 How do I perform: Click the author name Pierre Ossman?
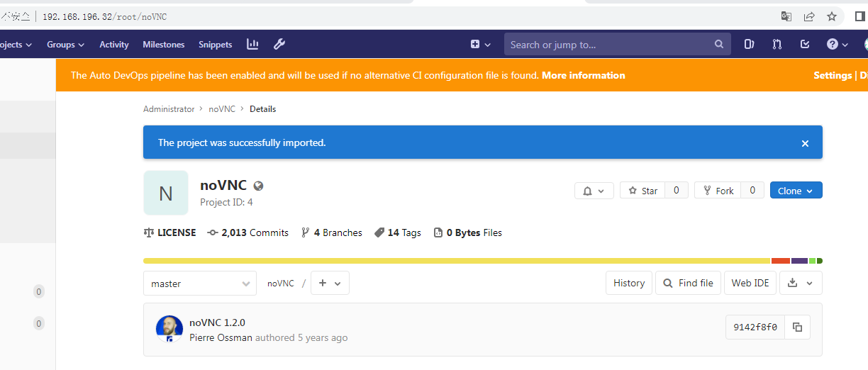221,337
